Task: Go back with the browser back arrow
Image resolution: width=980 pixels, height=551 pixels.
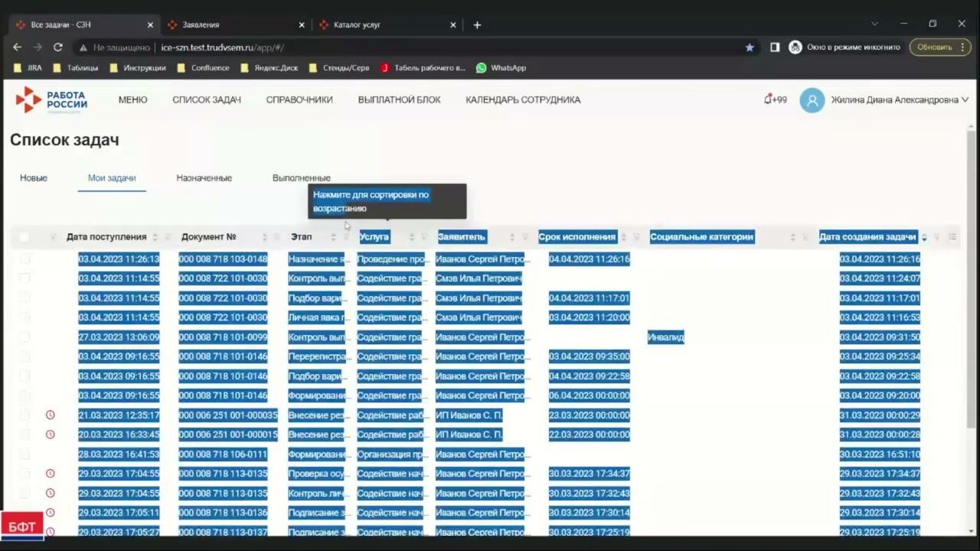Action: coord(17,47)
